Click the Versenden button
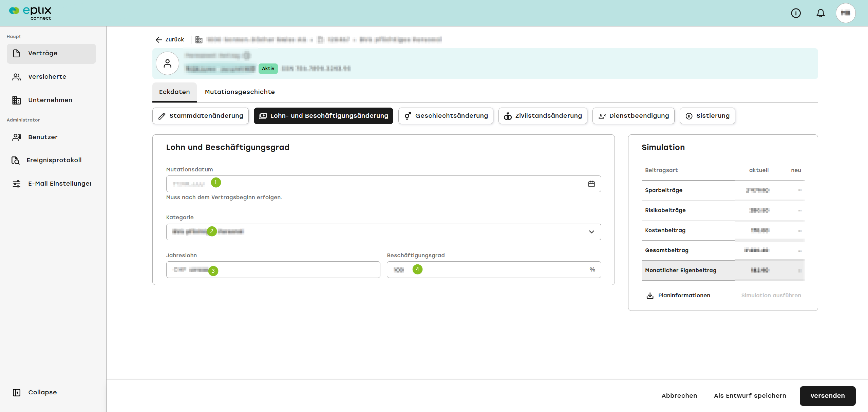 pyautogui.click(x=828, y=396)
